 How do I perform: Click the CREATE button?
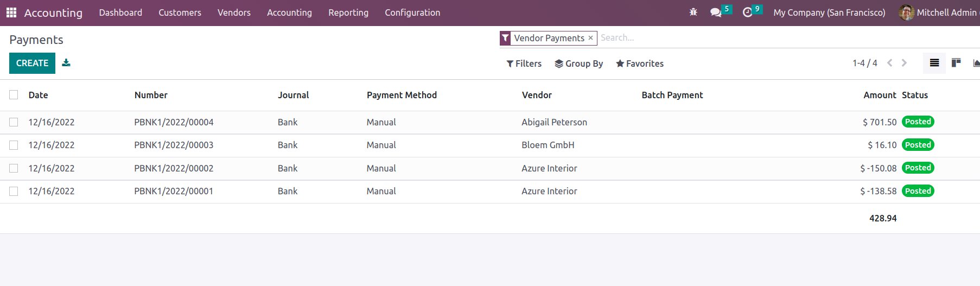[32, 63]
